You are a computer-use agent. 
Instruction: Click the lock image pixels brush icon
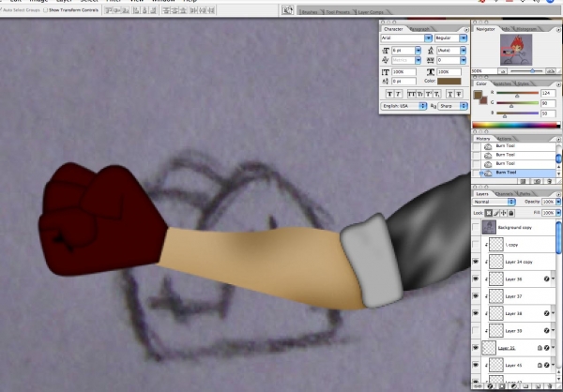pyautogui.click(x=496, y=213)
